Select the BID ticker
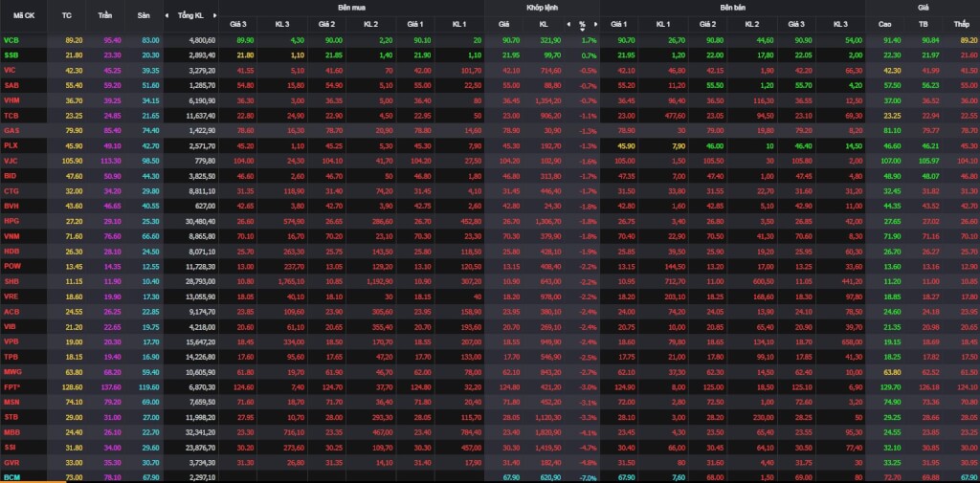This screenshot has height=483, width=980. coord(10,176)
